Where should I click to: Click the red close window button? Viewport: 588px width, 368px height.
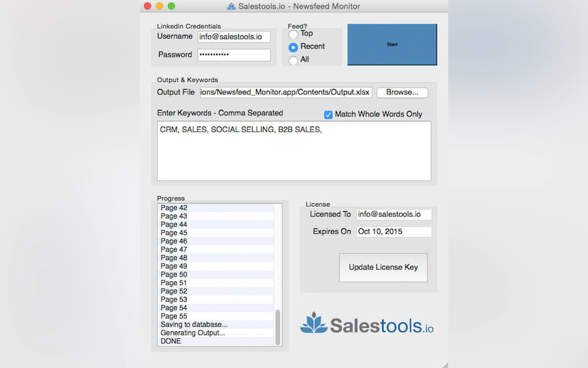147,6
